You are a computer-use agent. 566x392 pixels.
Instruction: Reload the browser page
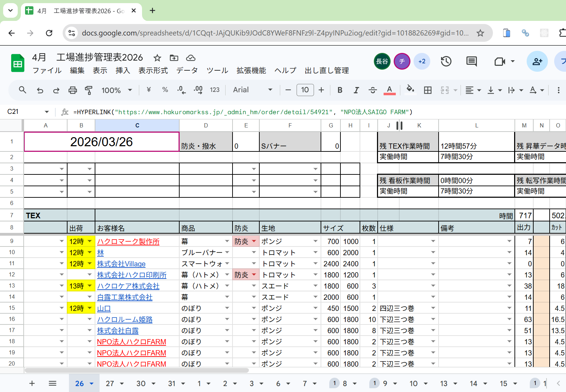[49, 33]
